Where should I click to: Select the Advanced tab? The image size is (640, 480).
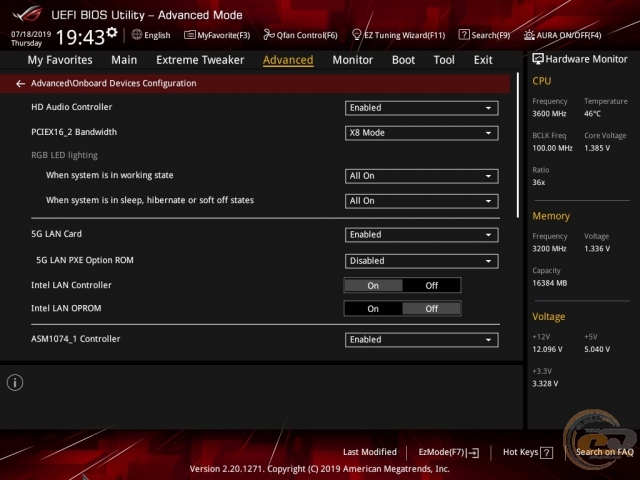288,60
